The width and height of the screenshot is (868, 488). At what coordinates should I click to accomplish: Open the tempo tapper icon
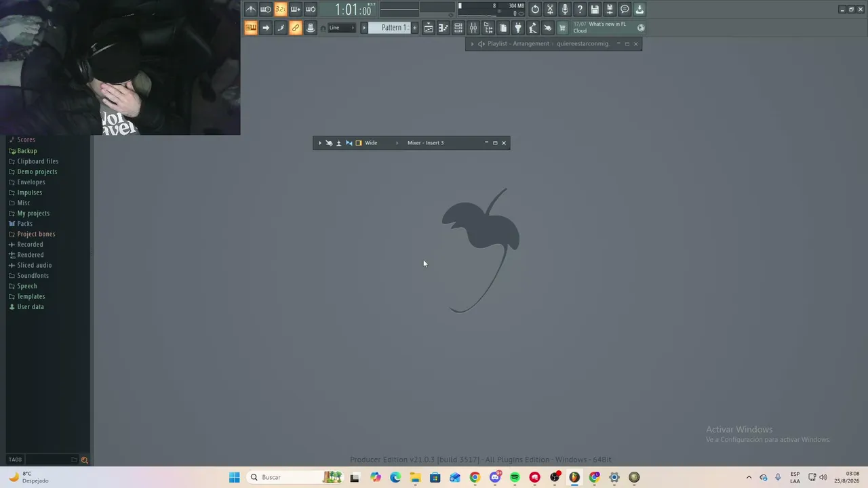click(533, 28)
